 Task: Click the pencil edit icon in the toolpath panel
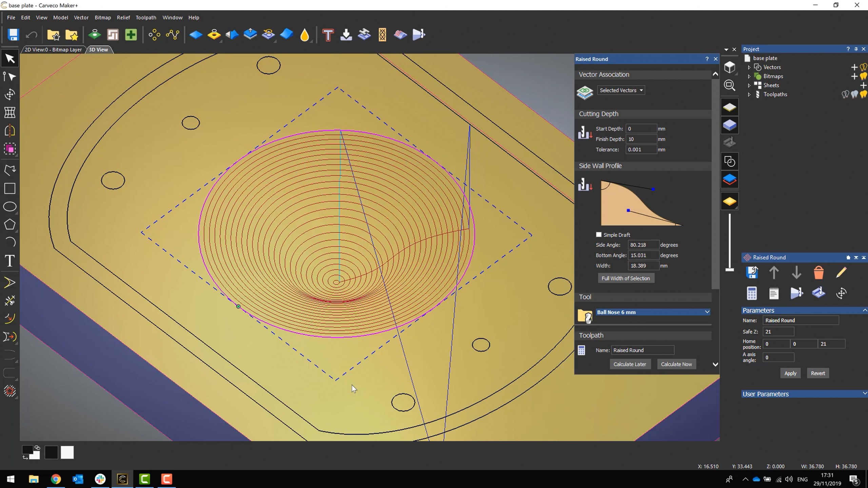pos(842,272)
